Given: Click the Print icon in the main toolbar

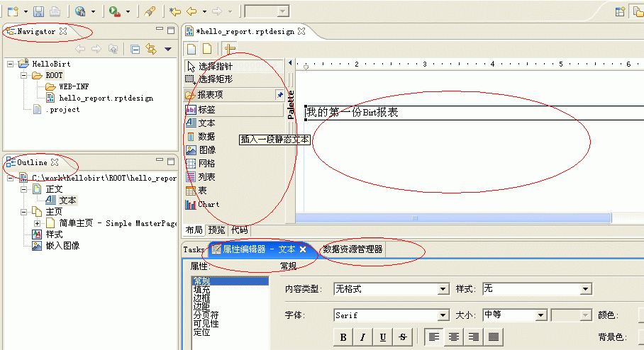Looking at the screenshot, I should pos(55,11).
